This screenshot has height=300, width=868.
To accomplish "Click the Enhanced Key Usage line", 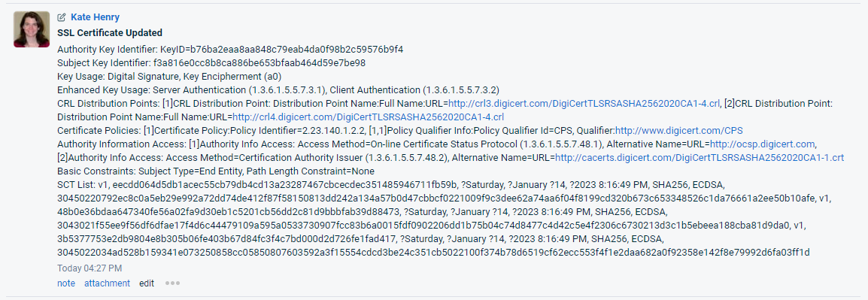I will (278, 89).
